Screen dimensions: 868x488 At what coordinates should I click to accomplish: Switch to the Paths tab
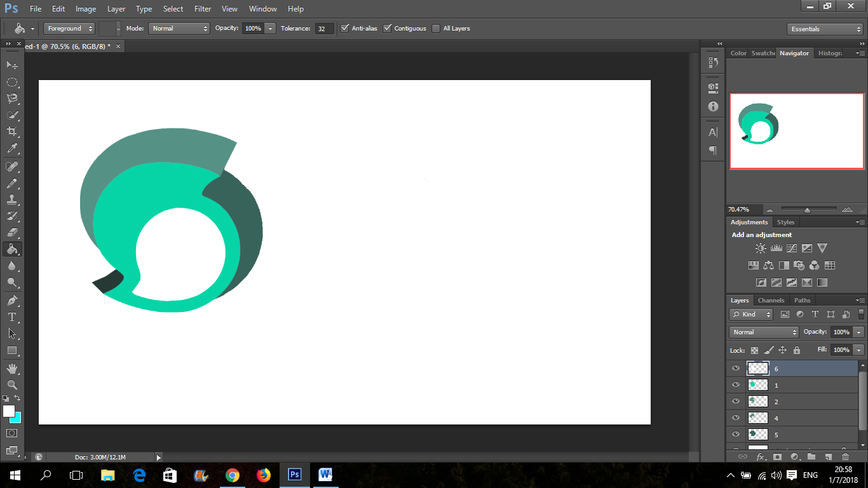803,301
